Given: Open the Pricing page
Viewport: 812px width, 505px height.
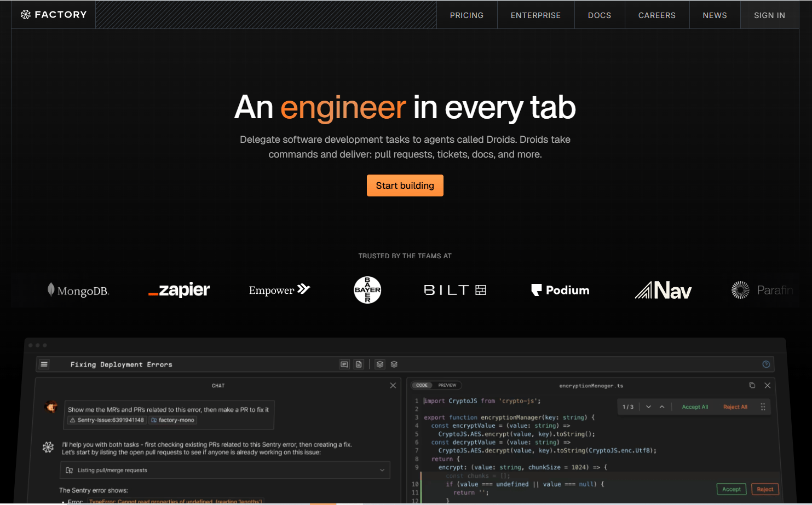Looking at the screenshot, I should (467, 15).
